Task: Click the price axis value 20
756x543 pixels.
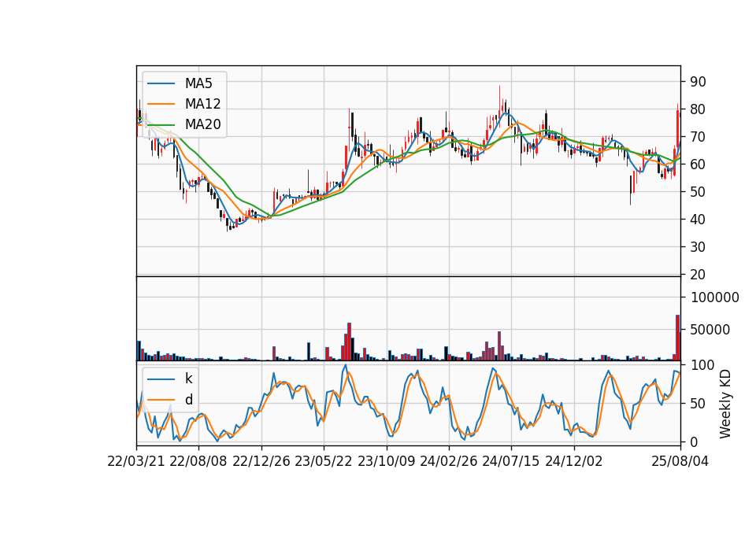Action: [x=699, y=275]
